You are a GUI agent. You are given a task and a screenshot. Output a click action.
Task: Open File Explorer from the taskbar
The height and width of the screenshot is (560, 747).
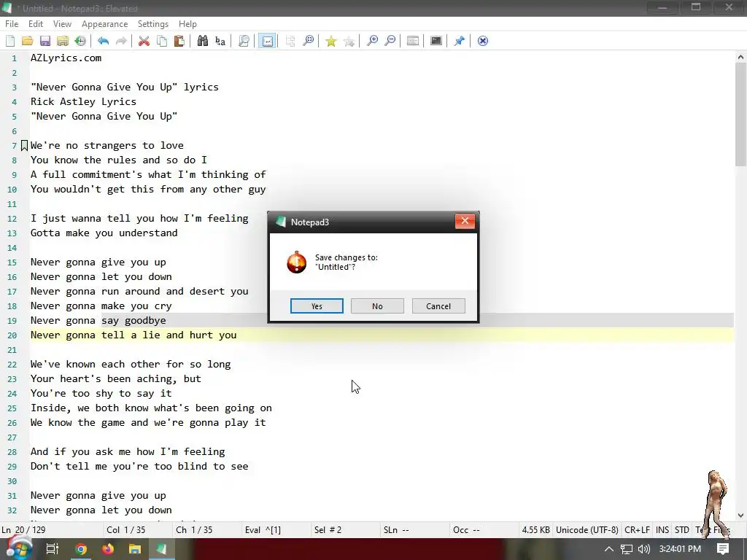point(135,549)
